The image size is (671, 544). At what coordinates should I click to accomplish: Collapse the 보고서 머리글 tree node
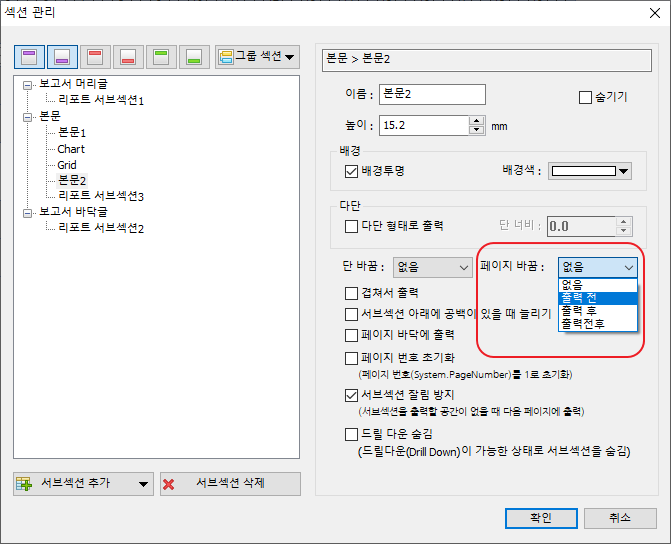pos(27,85)
